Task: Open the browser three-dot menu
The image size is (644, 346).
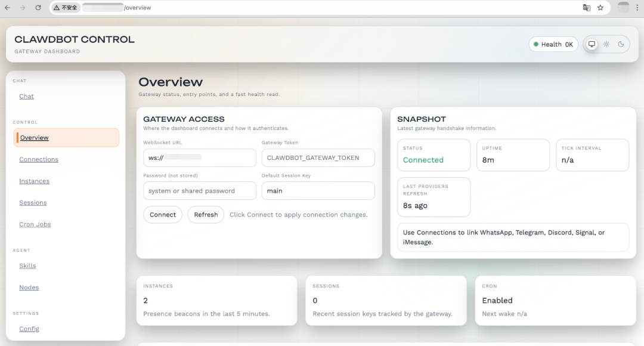Action: pyautogui.click(x=637, y=8)
